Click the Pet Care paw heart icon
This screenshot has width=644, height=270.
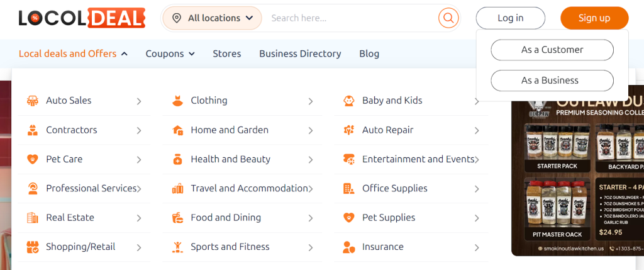[33, 159]
